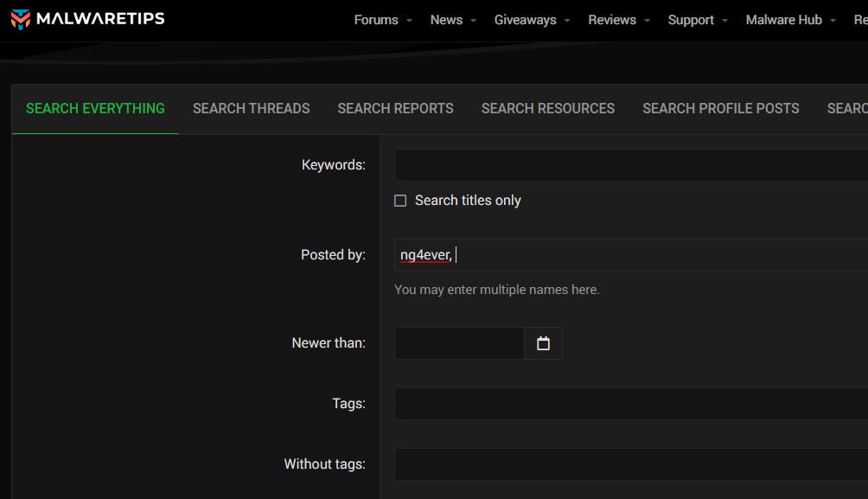Image resolution: width=868 pixels, height=499 pixels.
Task: Click into the Posted by field
Action: pyautogui.click(x=631, y=255)
